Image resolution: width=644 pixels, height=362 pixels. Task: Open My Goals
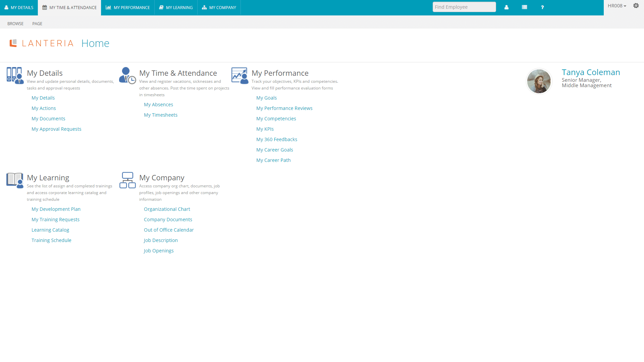point(266,98)
